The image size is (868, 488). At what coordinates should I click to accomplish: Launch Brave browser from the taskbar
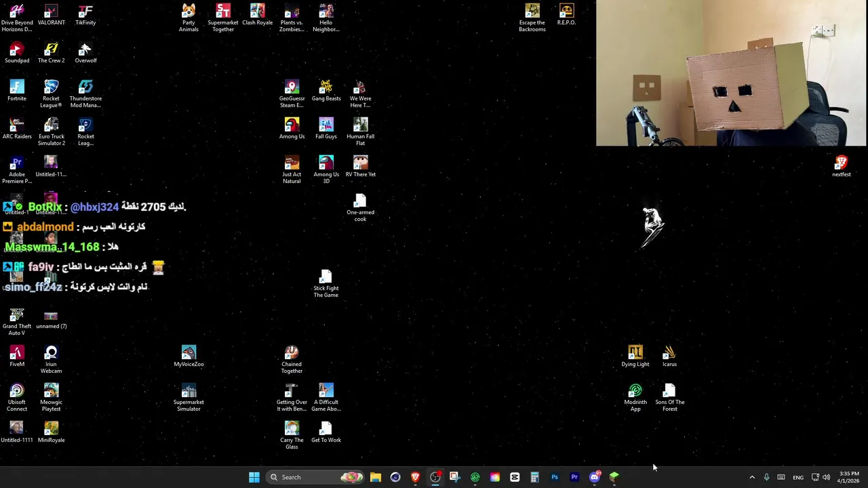point(415,477)
